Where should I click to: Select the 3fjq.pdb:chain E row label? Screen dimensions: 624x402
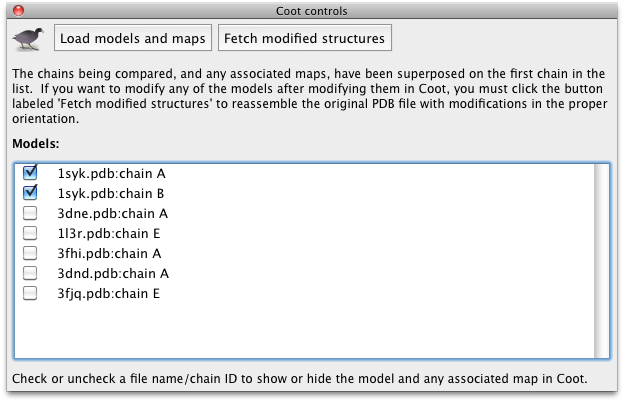click(x=108, y=293)
